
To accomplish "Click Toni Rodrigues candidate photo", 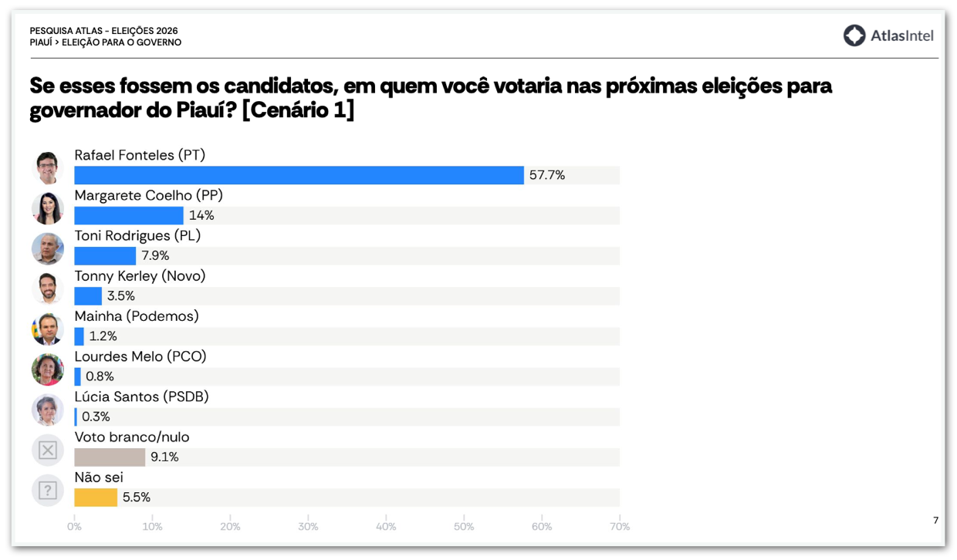I will click(x=48, y=248).
